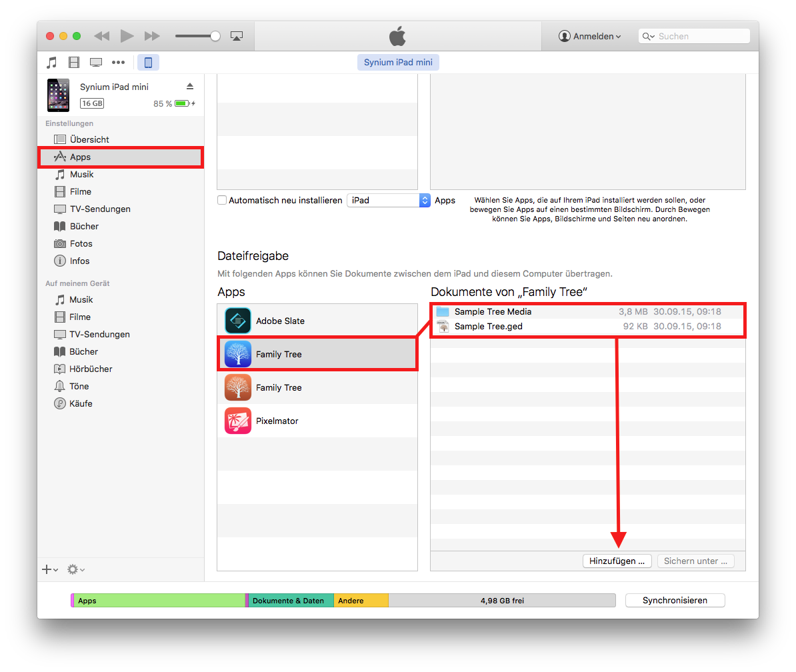Viewport: 796px width, 672px height.
Task: Open Käufe on the device
Action: 121,403
